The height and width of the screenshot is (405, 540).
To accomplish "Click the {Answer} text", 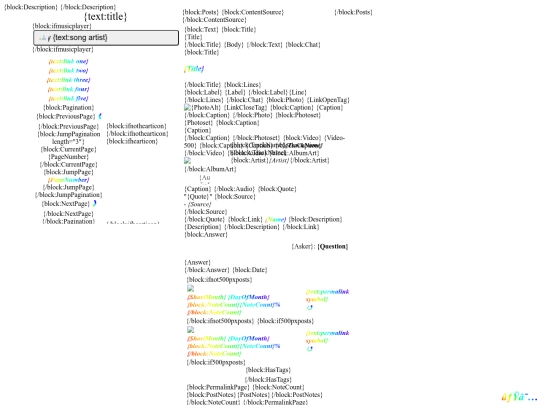I will click(x=197, y=262).
